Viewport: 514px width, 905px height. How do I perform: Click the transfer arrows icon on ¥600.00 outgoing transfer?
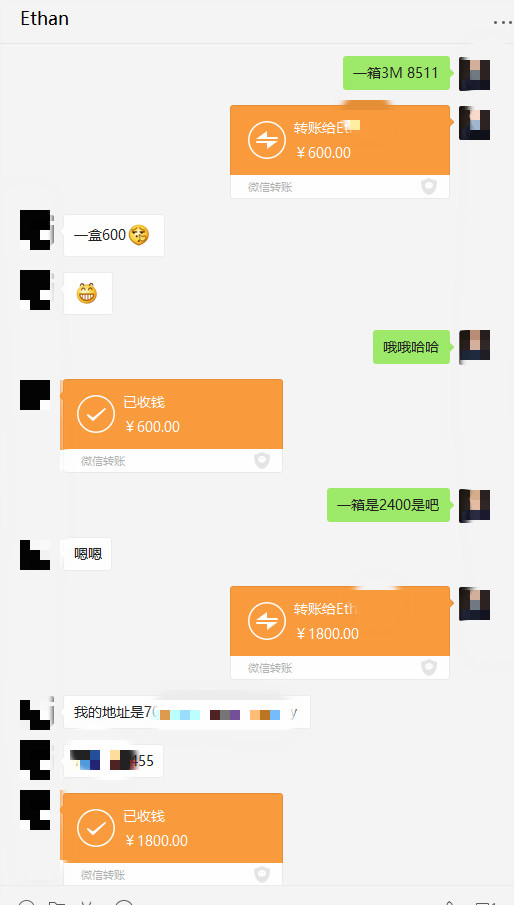(x=267, y=140)
